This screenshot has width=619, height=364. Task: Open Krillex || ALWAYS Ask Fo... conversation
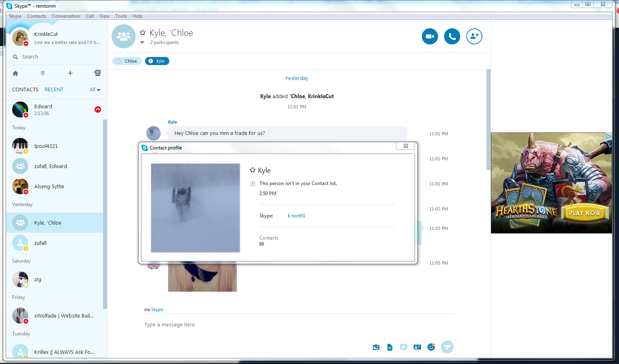coord(55,350)
